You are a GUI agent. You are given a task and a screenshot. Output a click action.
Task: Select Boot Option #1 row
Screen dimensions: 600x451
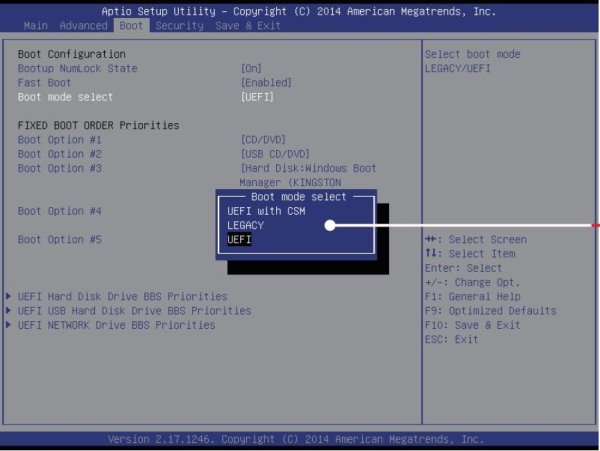(59, 140)
